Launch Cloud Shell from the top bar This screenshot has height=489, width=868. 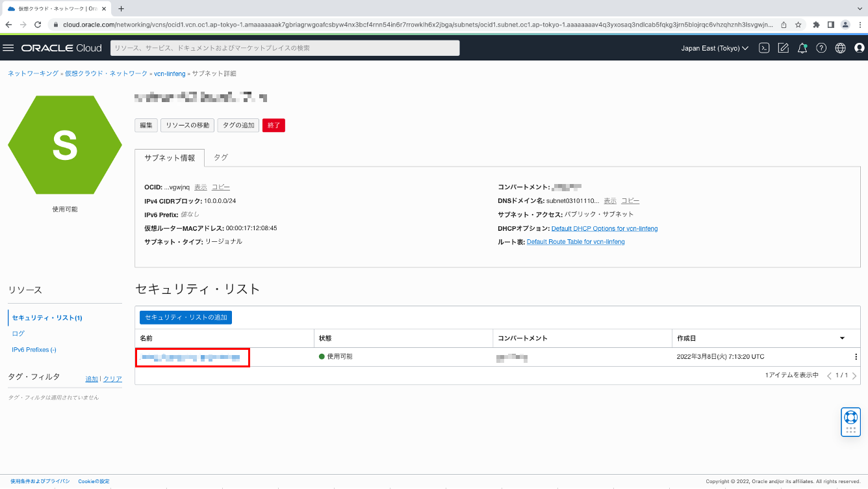click(x=764, y=47)
